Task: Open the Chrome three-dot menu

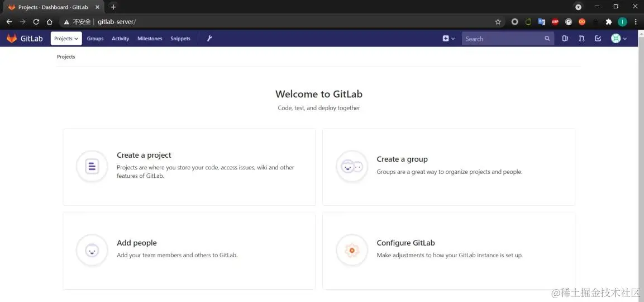Action: (636, 22)
